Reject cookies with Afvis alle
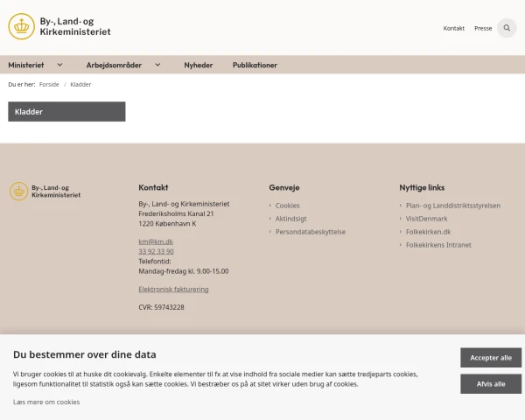This screenshot has height=420, width=525. (491, 383)
